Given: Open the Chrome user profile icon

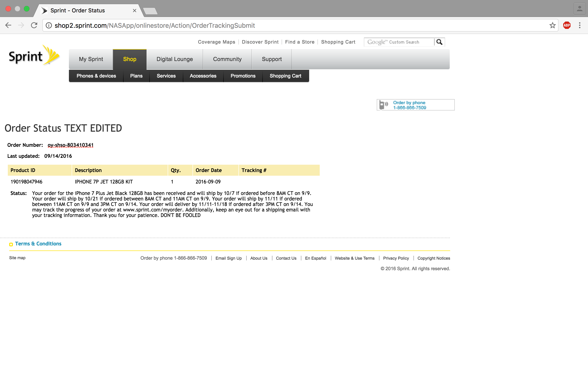Looking at the screenshot, I should point(580,9).
